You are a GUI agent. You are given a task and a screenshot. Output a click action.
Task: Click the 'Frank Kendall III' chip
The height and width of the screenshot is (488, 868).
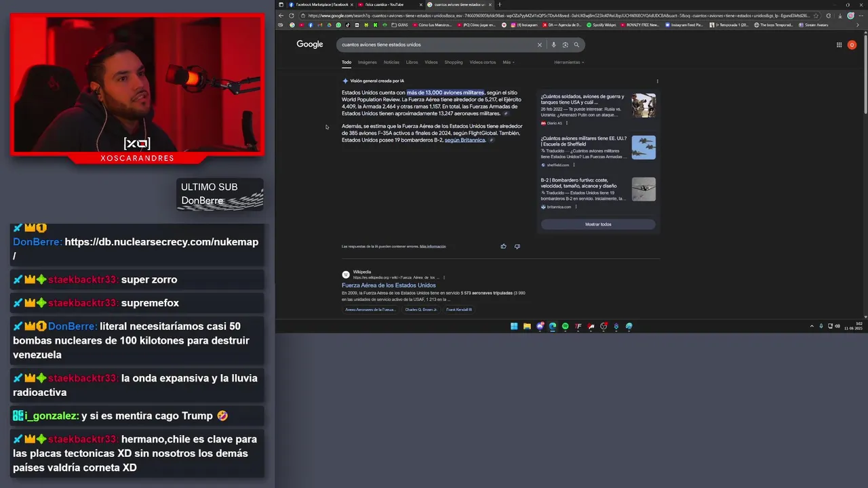(459, 310)
